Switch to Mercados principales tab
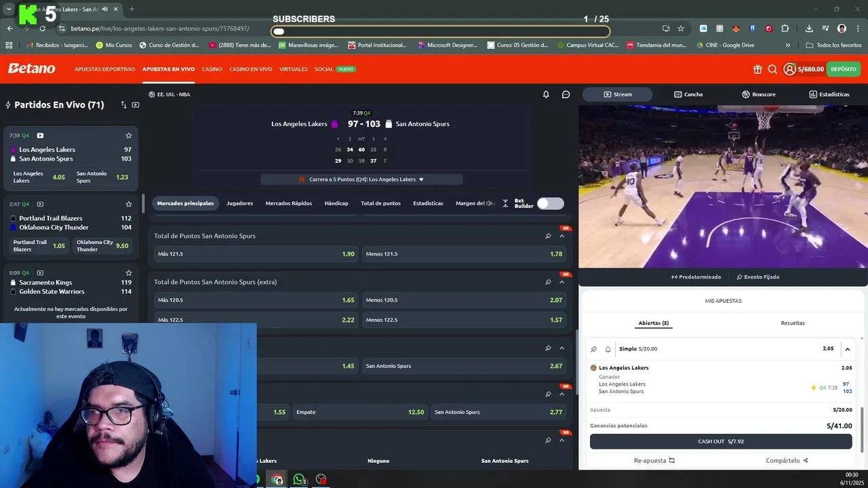The width and height of the screenshot is (868, 488). tap(185, 203)
